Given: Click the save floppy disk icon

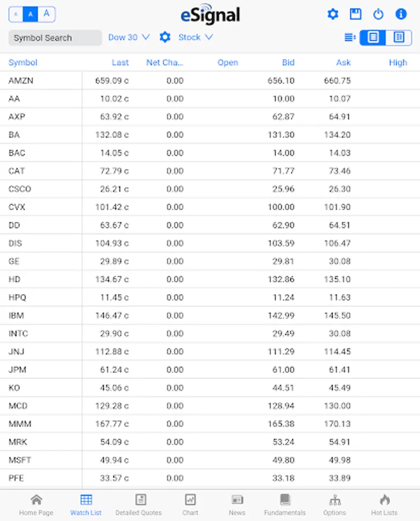Looking at the screenshot, I should (x=355, y=14).
